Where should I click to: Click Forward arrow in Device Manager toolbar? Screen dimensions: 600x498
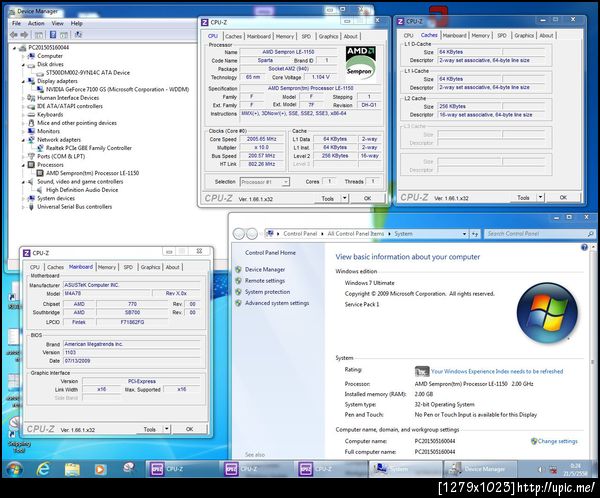pos(24,35)
